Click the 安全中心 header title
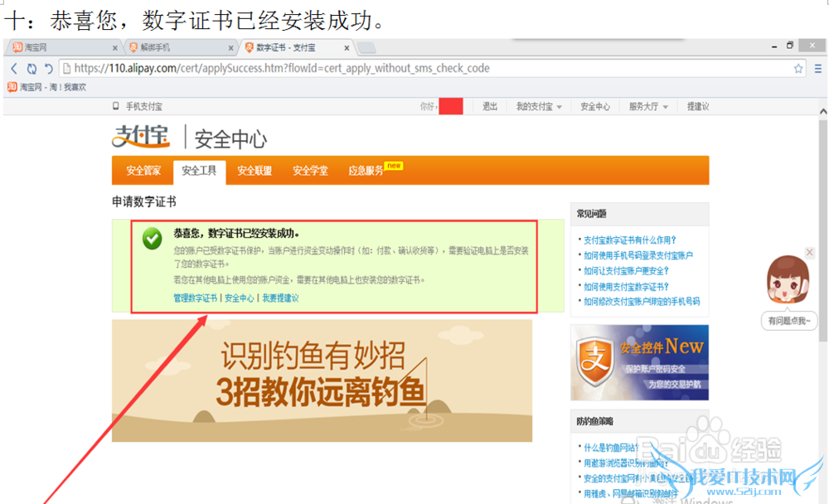 click(230, 139)
